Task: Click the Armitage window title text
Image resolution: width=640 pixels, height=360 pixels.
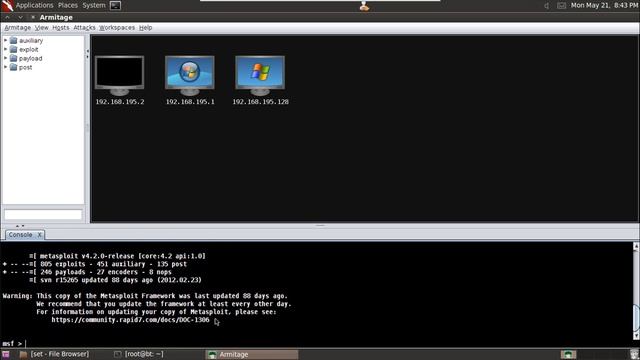Action: (56, 17)
